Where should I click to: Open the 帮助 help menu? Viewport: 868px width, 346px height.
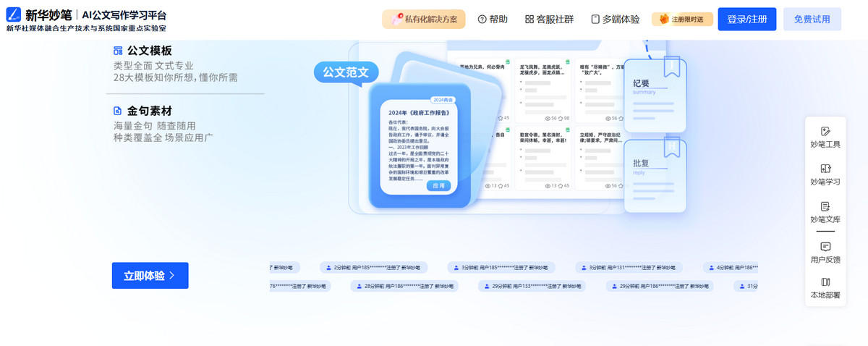tap(493, 20)
